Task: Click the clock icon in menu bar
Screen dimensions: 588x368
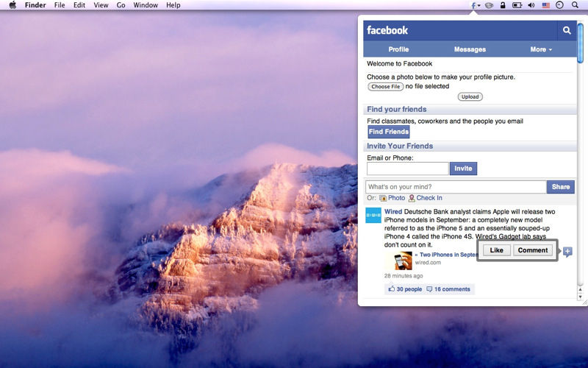Action: click(559, 5)
